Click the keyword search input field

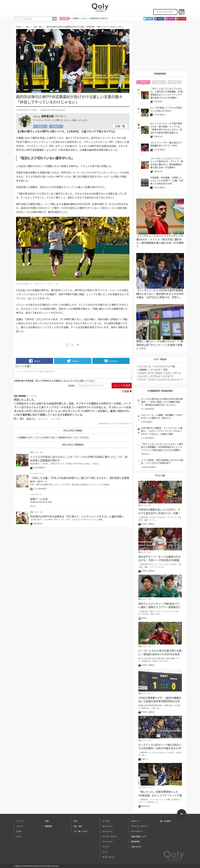click(x=33, y=19)
